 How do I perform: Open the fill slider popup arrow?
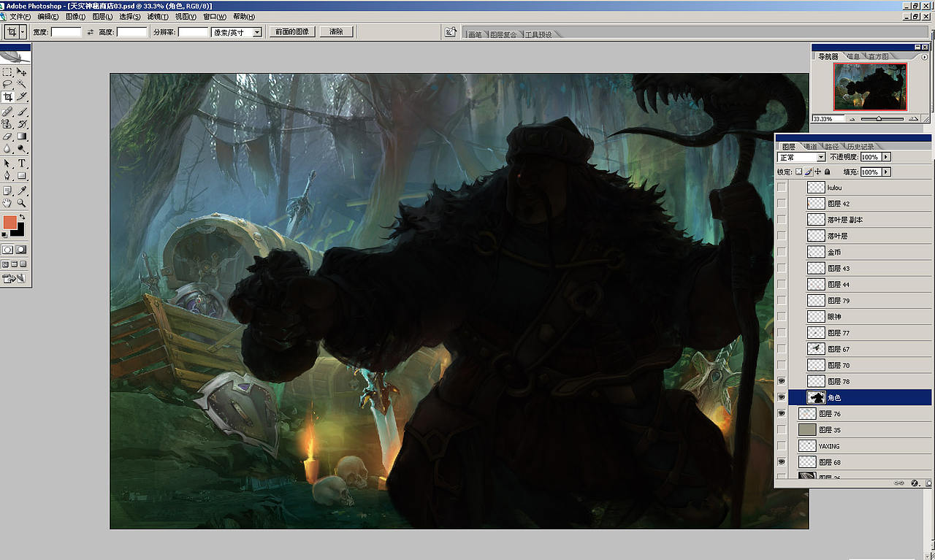(886, 172)
